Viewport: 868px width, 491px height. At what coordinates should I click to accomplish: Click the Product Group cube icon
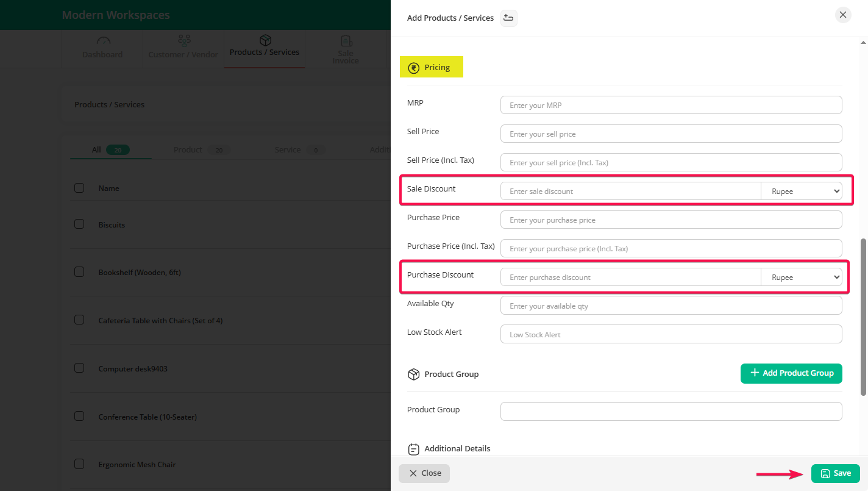[413, 374]
